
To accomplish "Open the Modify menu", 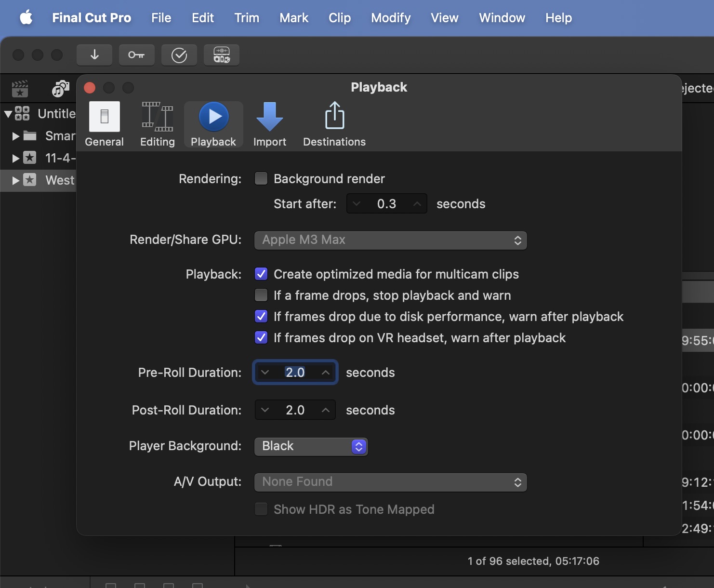I will [391, 18].
